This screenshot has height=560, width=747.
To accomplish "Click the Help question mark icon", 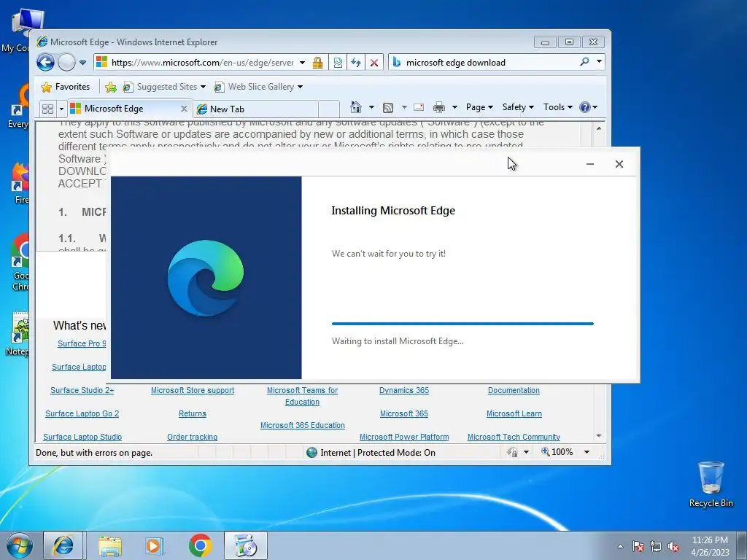I will coord(585,107).
